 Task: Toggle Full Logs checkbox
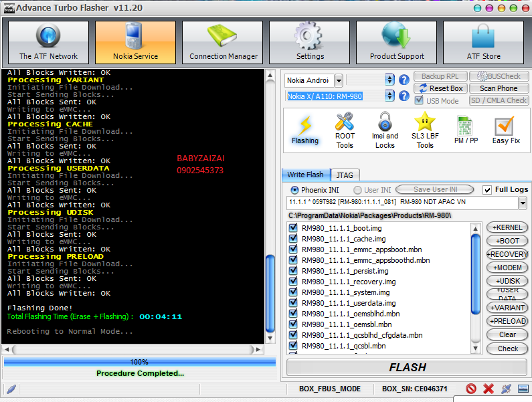tap(487, 190)
